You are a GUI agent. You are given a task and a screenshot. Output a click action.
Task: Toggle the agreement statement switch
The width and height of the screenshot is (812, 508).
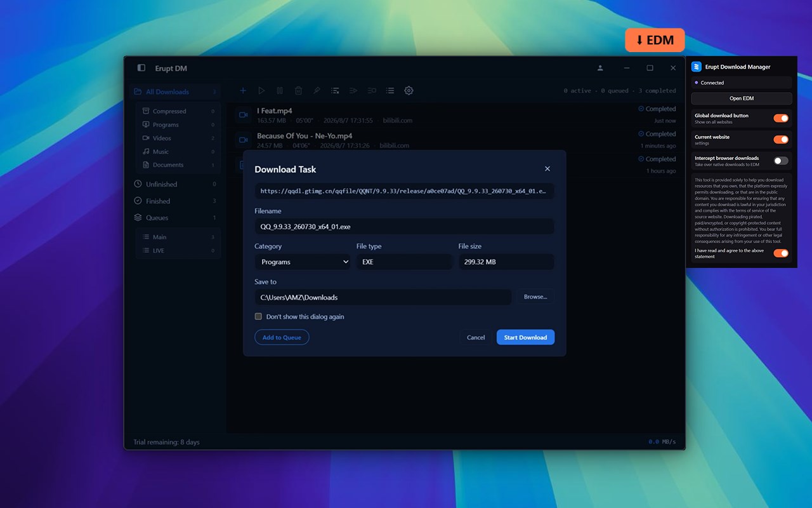(781, 253)
